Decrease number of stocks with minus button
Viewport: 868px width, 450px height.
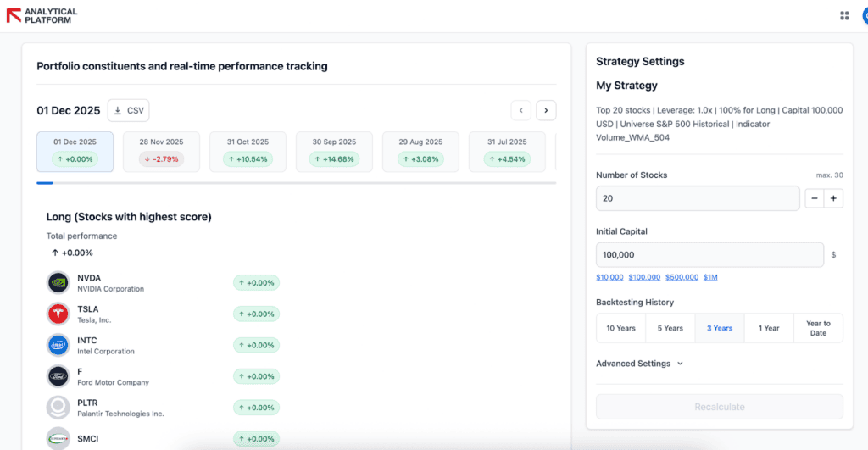pos(813,198)
